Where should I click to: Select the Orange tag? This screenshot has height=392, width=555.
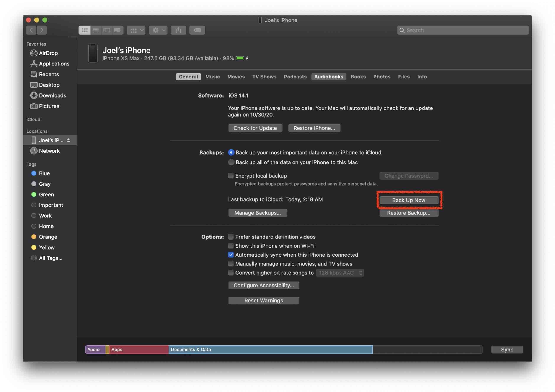[44, 237]
